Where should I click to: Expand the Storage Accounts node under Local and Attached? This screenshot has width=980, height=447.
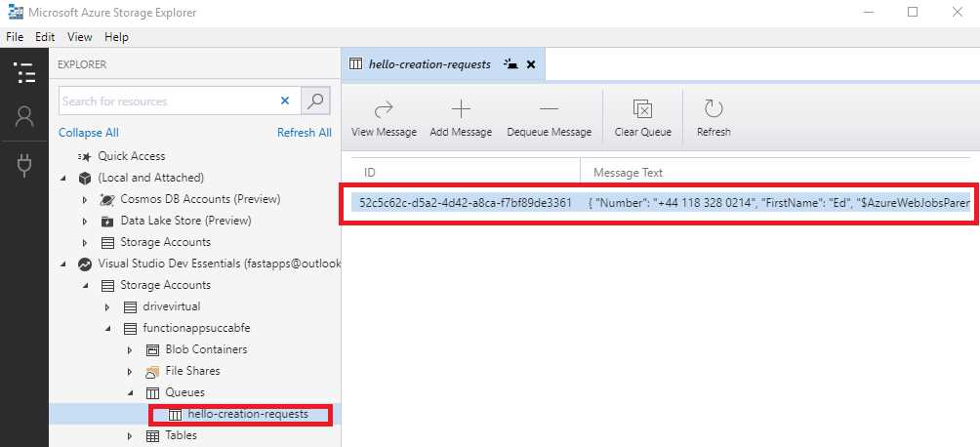pos(85,243)
